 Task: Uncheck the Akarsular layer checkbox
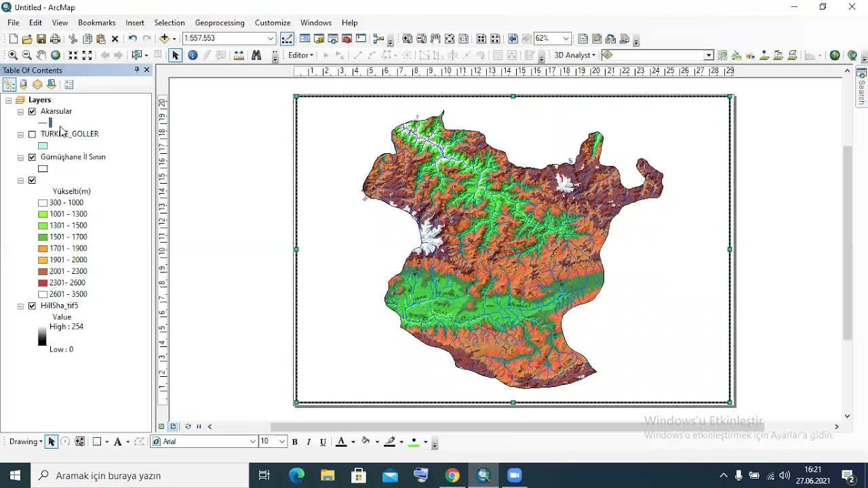(32, 112)
